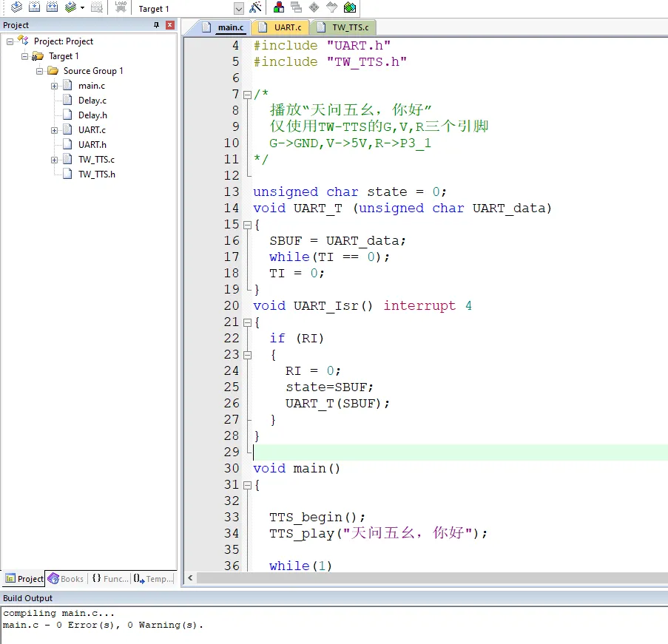Collapse the Source Group 1 folder
Viewport: 668px width, 644px height.
40,71
